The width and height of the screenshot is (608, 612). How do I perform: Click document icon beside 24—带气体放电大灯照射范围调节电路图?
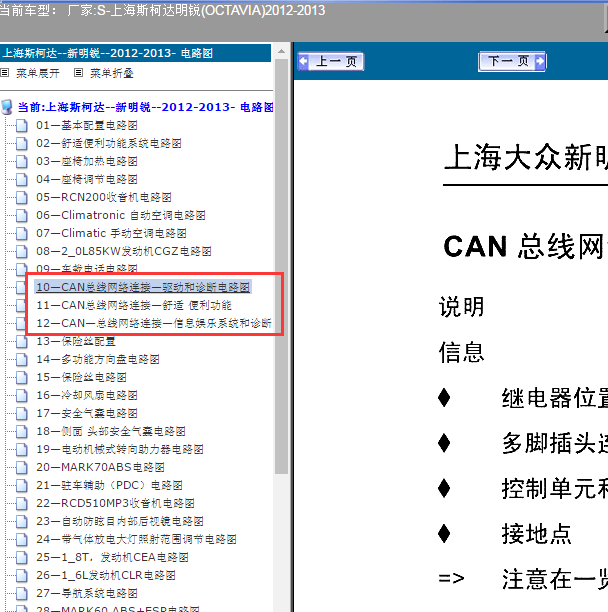point(22,539)
